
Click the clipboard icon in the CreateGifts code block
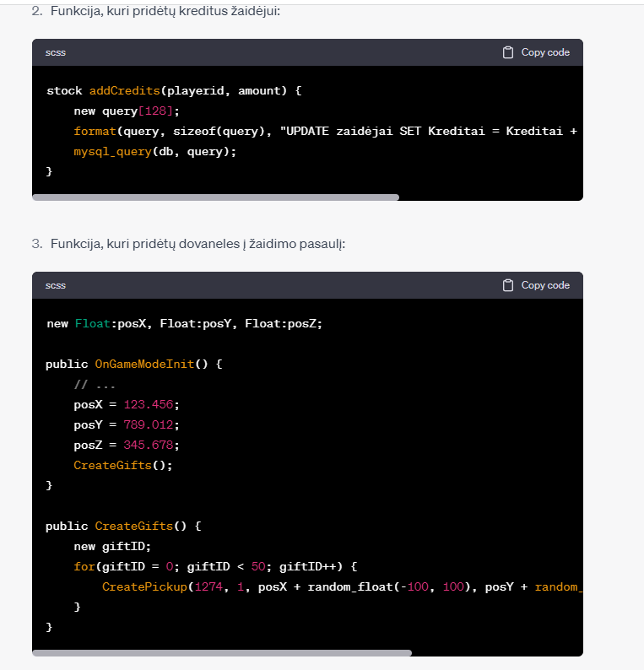(508, 285)
